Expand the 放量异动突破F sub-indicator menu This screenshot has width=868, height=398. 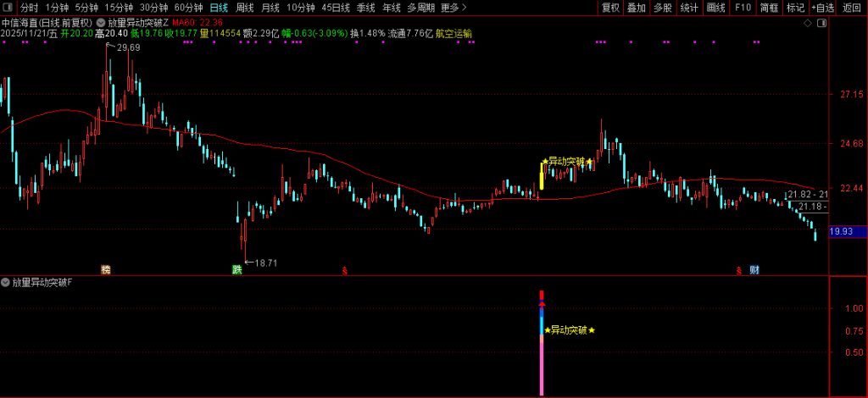point(6,282)
